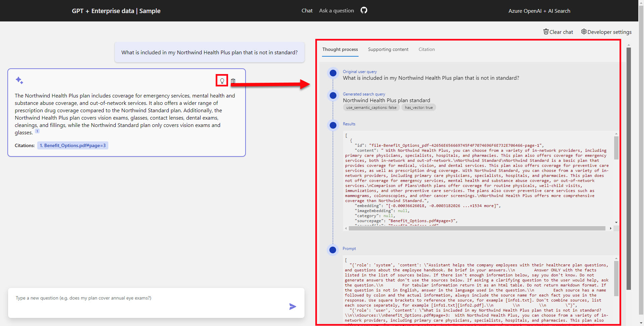
Task: Open the Citation tab
Action: click(x=427, y=49)
